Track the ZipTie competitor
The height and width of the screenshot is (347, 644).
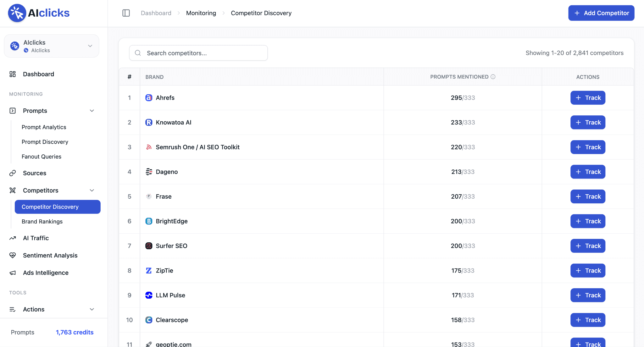click(588, 270)
